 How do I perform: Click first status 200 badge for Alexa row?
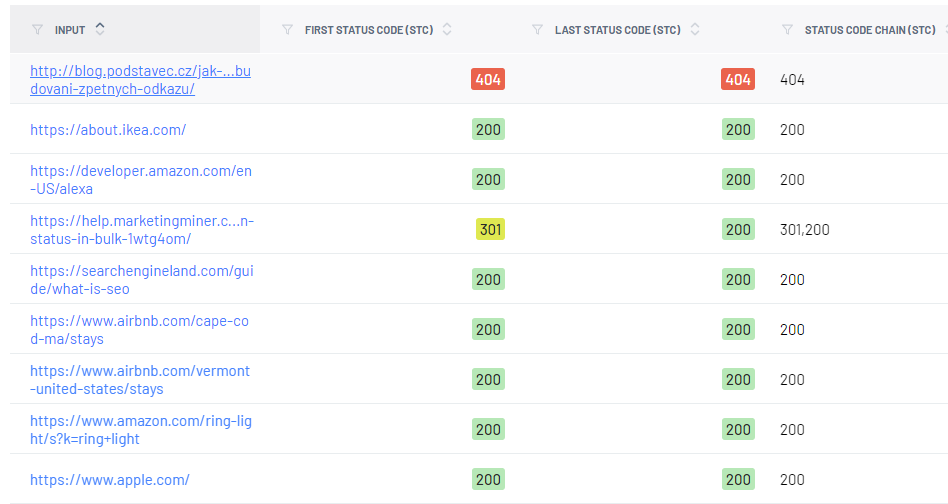[489, 179]
